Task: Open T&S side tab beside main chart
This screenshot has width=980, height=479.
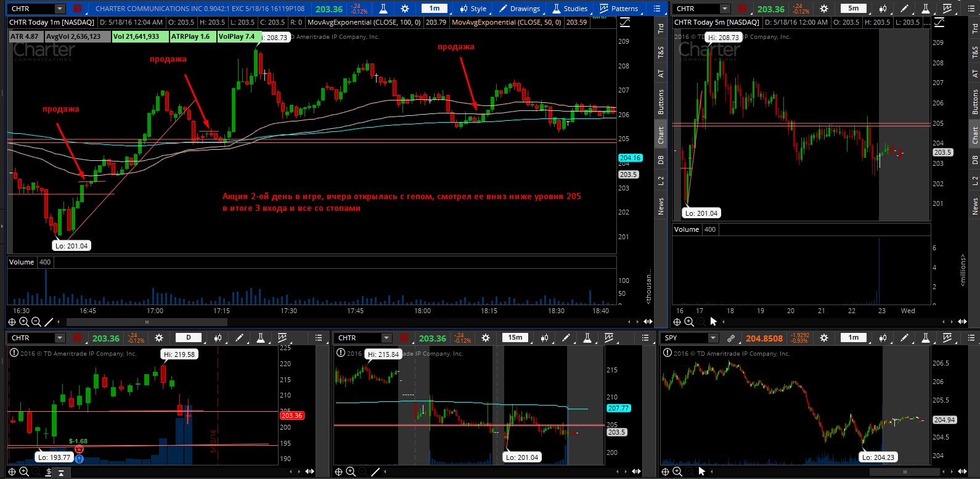Action: click(660, 53)
